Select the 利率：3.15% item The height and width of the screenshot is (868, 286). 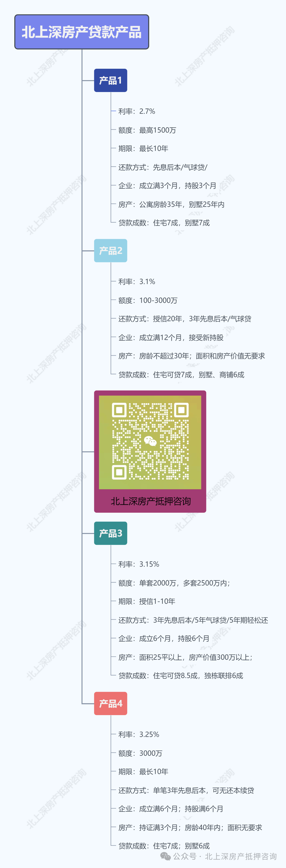click(x=139, y=564)
